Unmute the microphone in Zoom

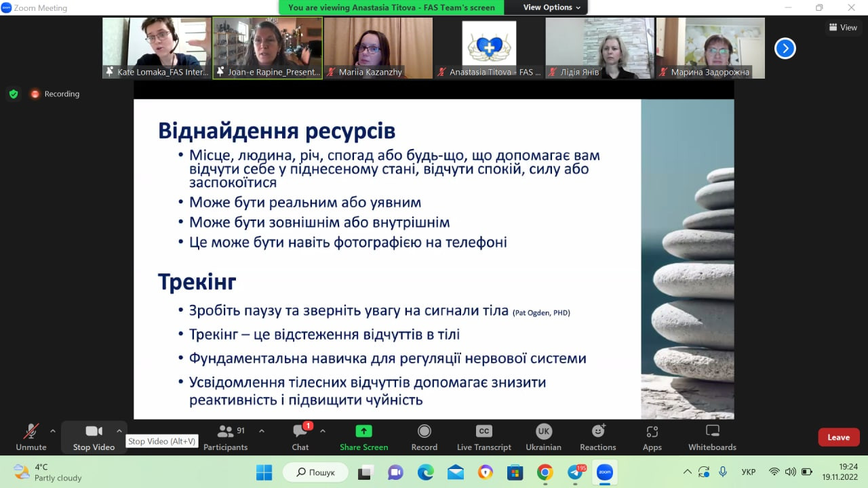(x=31, y=437)
